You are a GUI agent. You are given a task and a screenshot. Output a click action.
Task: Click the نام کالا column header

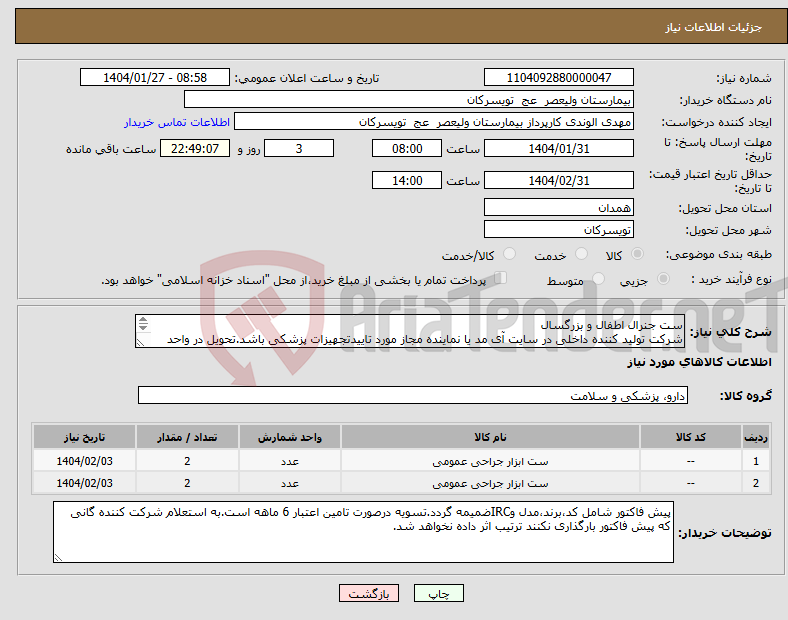coord(490,437)
